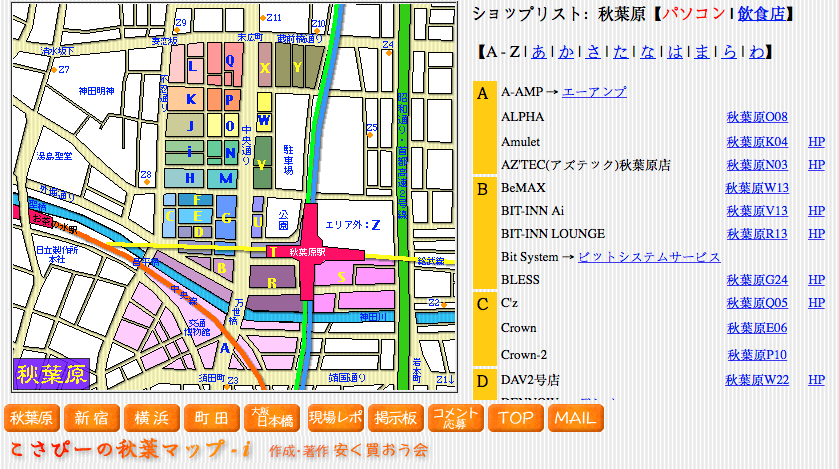Click map area K block
The height and width of the screenshot is (469, 839).
pos(189,98)
